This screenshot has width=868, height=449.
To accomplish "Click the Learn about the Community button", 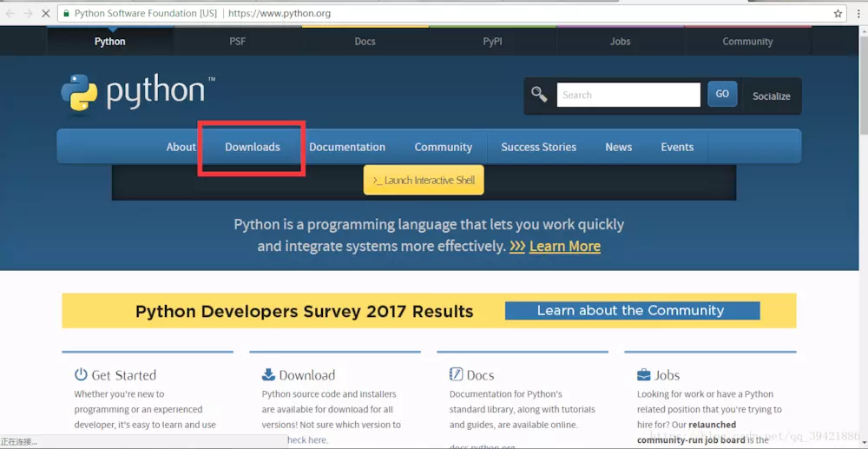I will point(632,310).
